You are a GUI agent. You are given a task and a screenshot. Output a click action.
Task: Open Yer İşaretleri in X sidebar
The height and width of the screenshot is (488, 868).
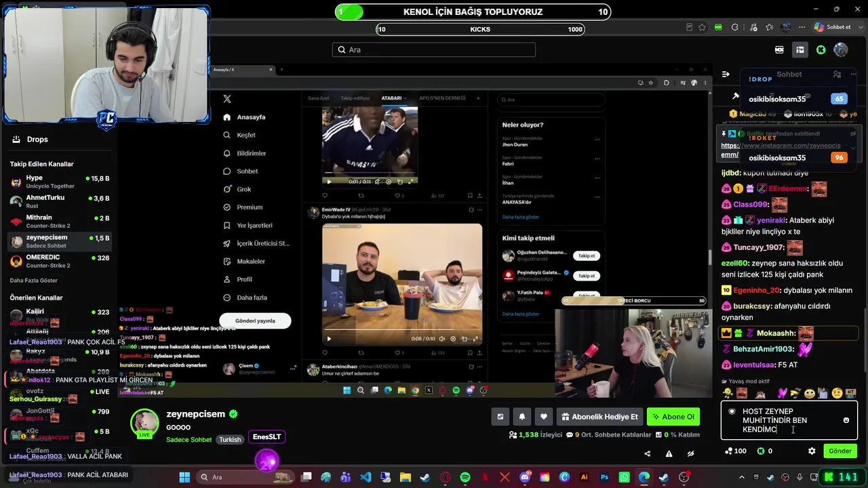pos(248,225)
